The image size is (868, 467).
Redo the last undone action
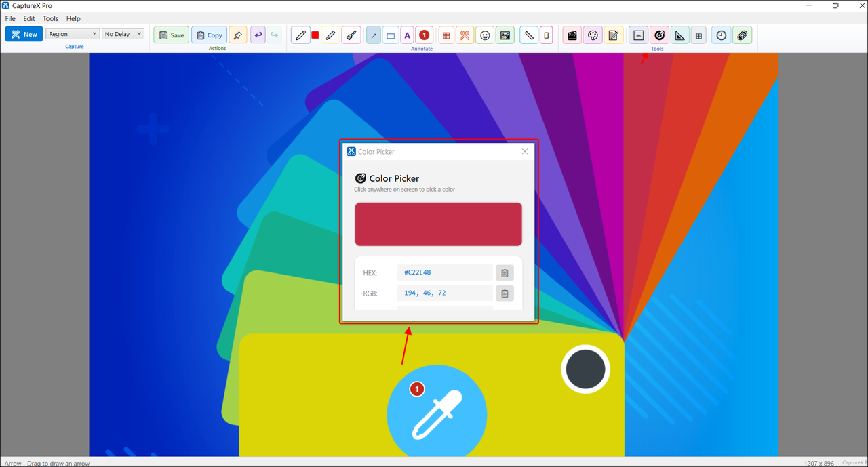click(274, 35)
